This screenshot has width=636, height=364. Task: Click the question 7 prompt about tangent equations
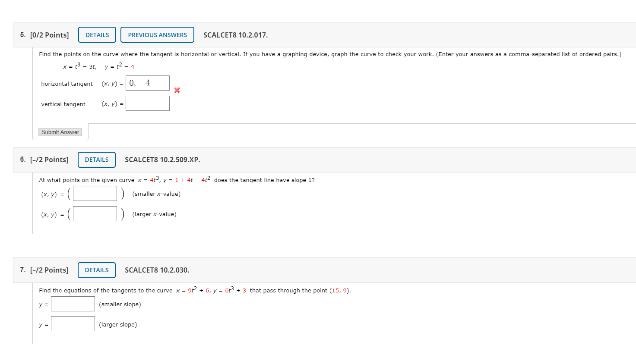coord(195,290)
